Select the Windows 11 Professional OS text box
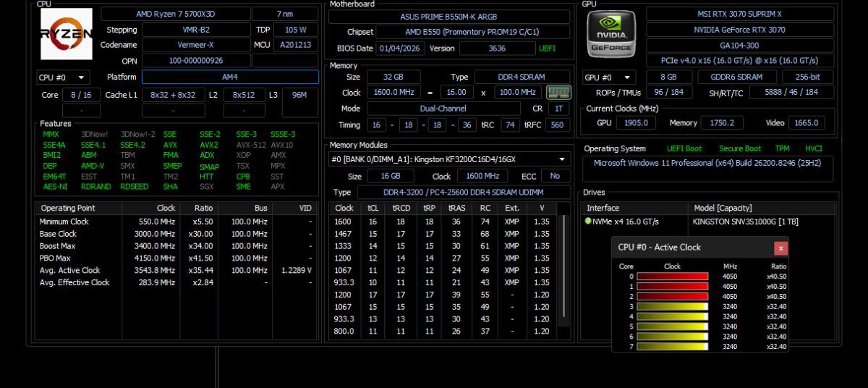This screenshot has width=868, height=388. 708,169
